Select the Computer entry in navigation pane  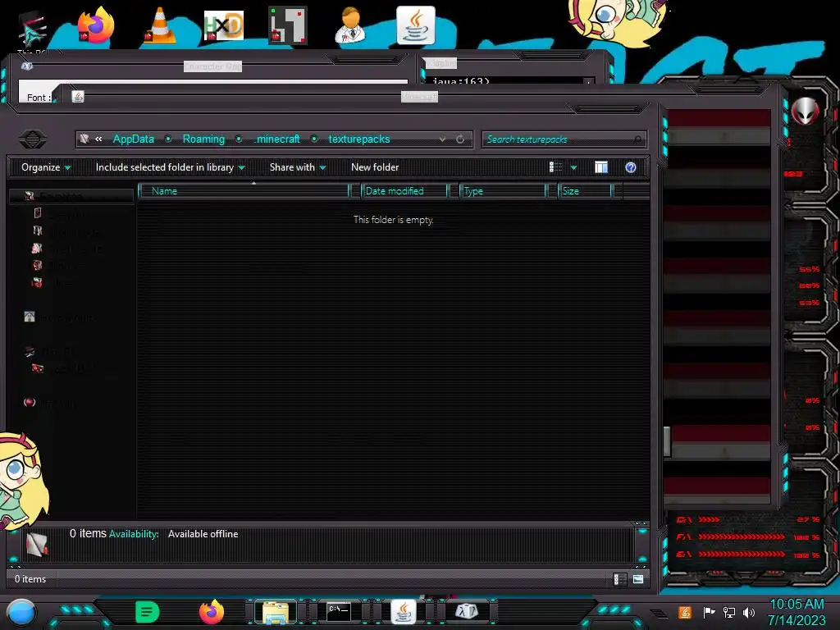(51, 351)
